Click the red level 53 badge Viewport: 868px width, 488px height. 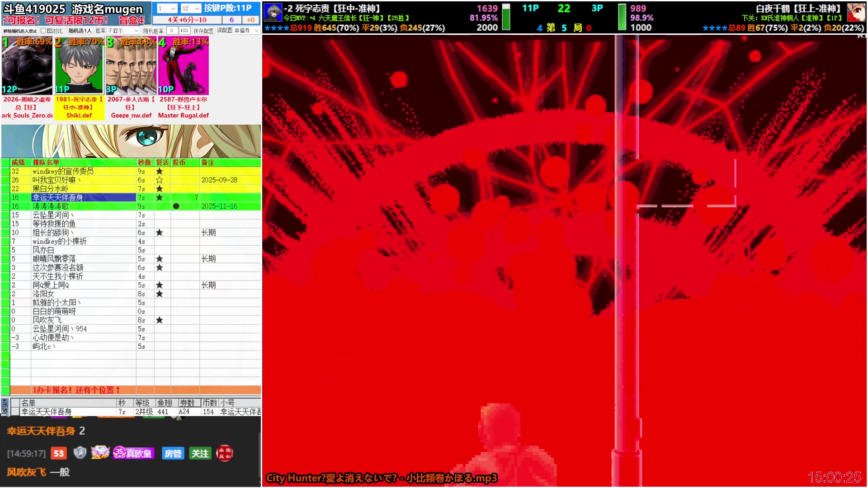pyautogui.click(x=59, y=453)
